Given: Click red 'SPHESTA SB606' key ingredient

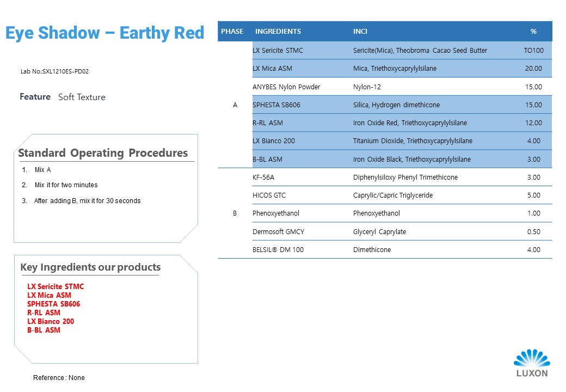Looking at the screenshot, I should 54,304.
